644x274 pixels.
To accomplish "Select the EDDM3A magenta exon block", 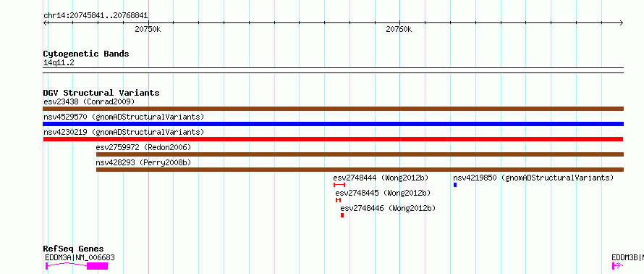I will [98, 266].
